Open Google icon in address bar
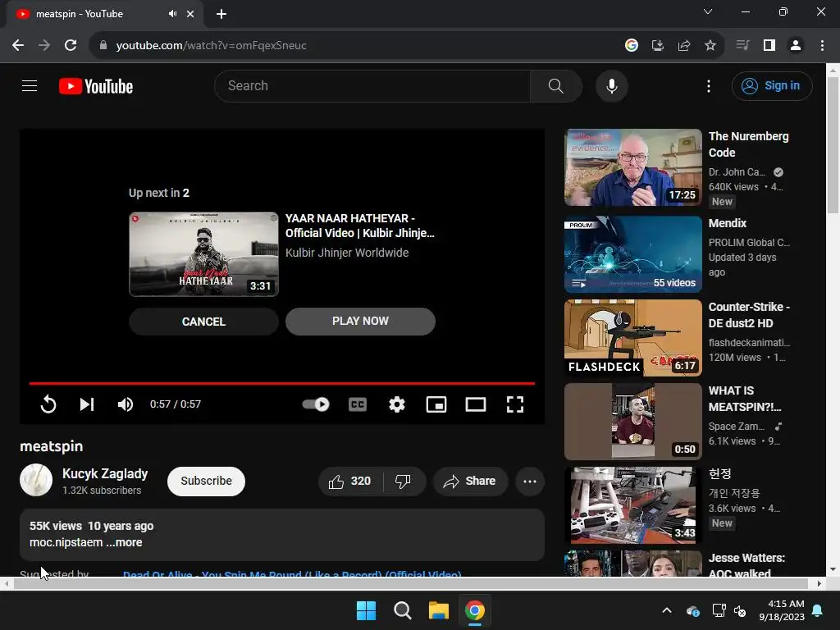Image resolution: width=840 pixels, height=630 pixels. coord(631,46)
